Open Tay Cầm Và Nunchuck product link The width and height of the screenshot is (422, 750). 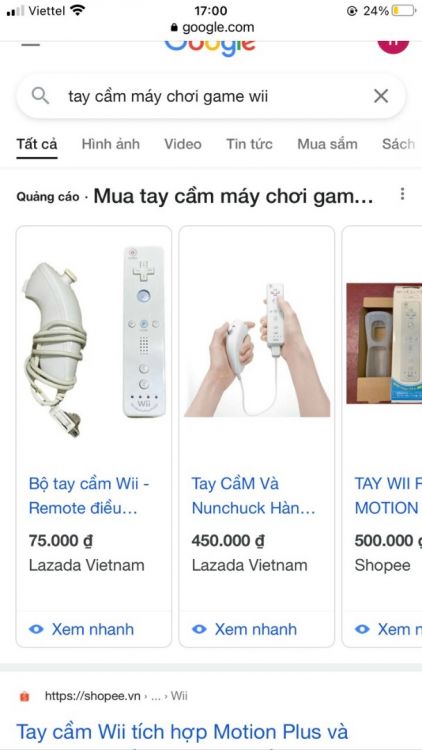[254, 496]
